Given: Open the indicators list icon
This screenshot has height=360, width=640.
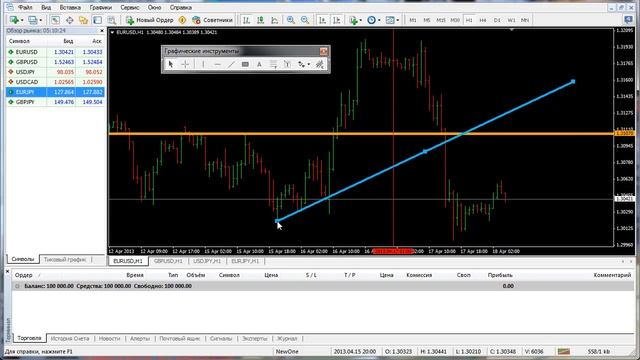Looking at the screenshot, I should 353,20.
